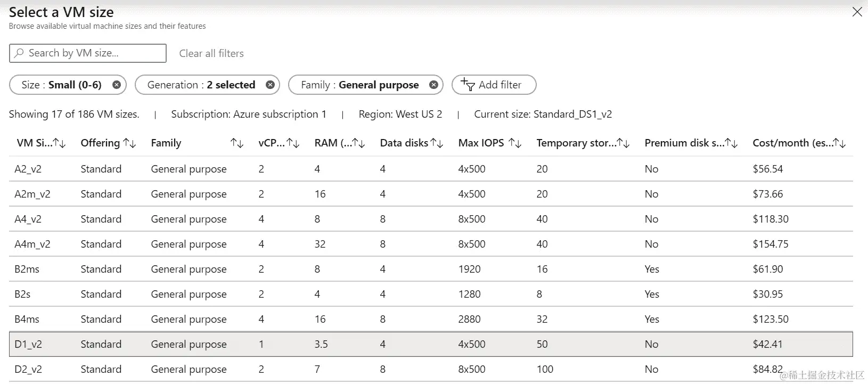Click Clear all filters link
Image resolution: width=868 pixels, height=384 pixels.
tap(211, 53)
